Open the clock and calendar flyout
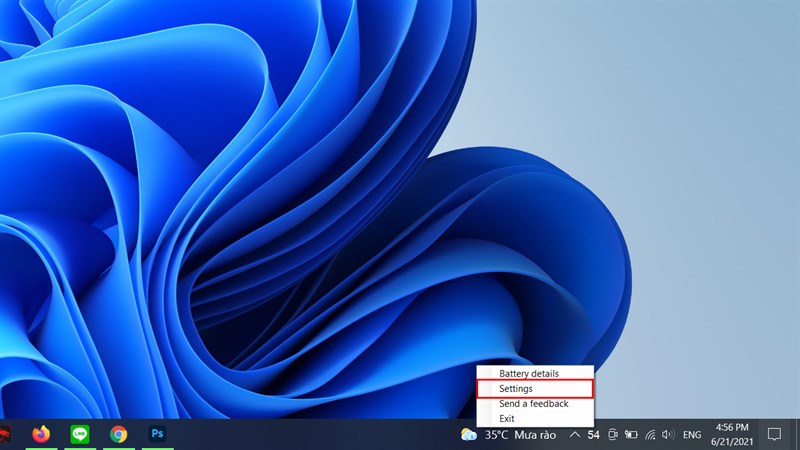The height and width of the screenshot is (450, 800). pyautogui.click(x=728, y=434)
